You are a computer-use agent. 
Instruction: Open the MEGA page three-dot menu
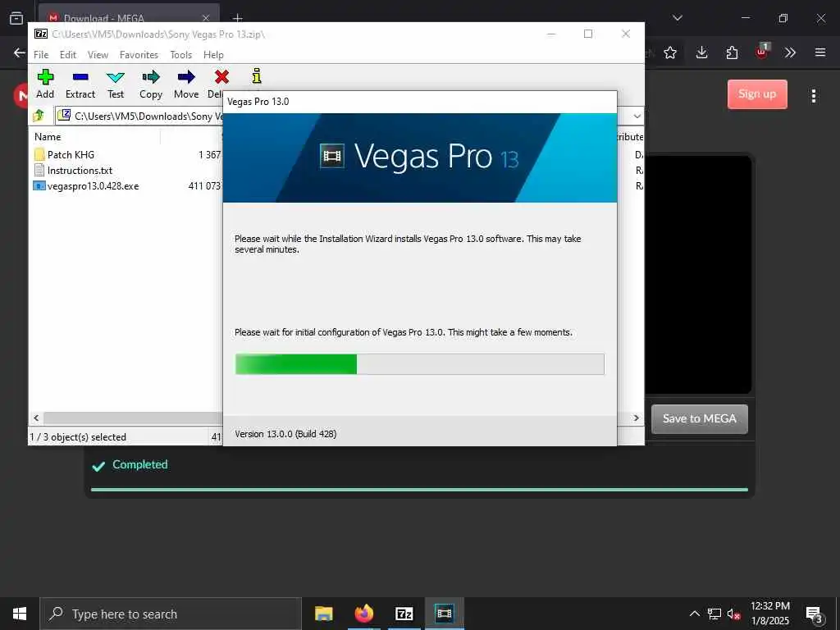813,96
